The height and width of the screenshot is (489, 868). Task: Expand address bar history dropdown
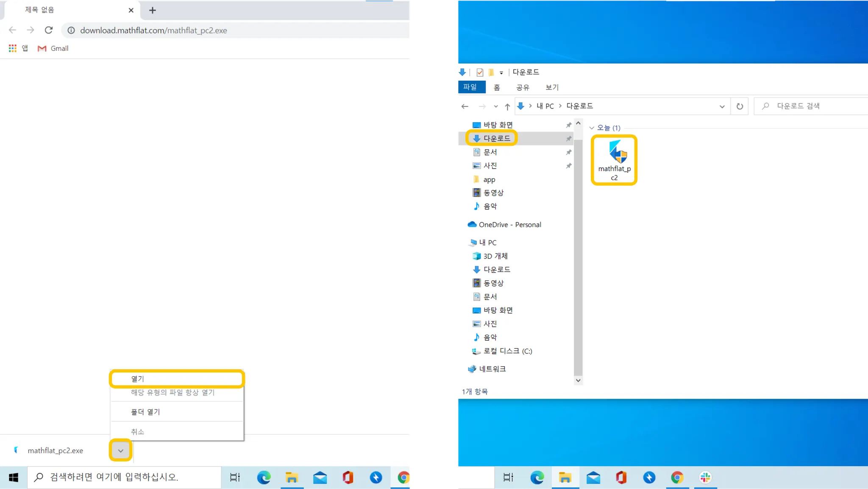(722, 106)
